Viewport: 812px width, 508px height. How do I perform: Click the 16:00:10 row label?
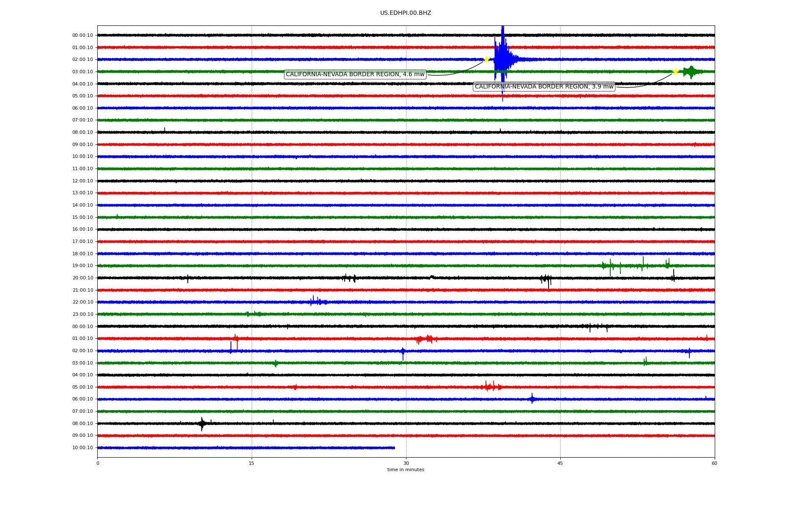[x=82, y=229]
